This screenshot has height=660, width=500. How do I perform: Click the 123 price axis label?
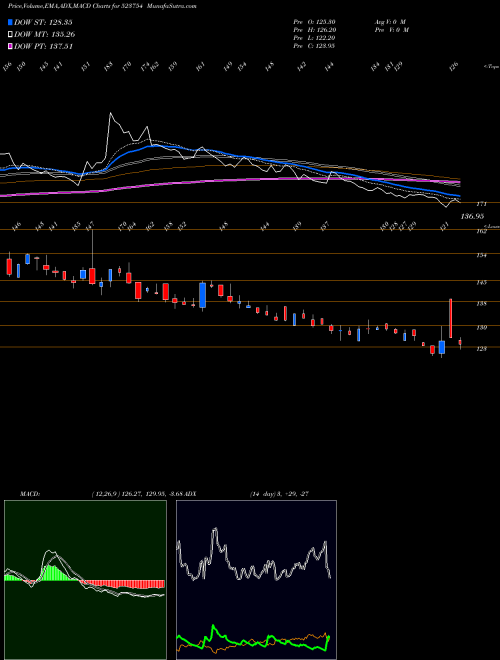(x=481, y=349)
